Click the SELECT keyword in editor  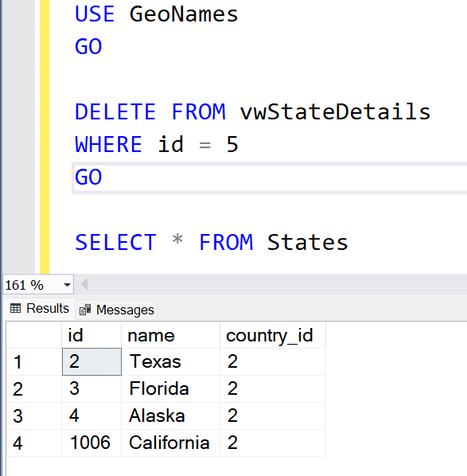tap(115, 242)
